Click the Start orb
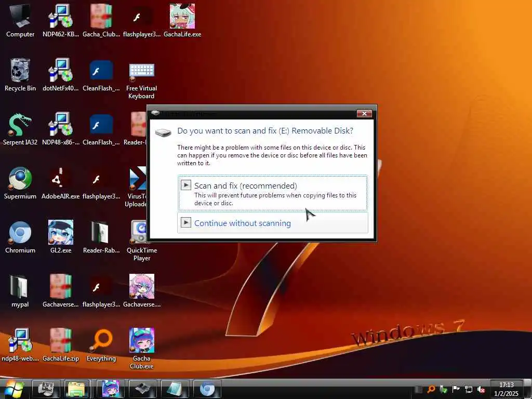Image resolution: width=532 pixels, height=399 pixels. [x=14, y=389]
